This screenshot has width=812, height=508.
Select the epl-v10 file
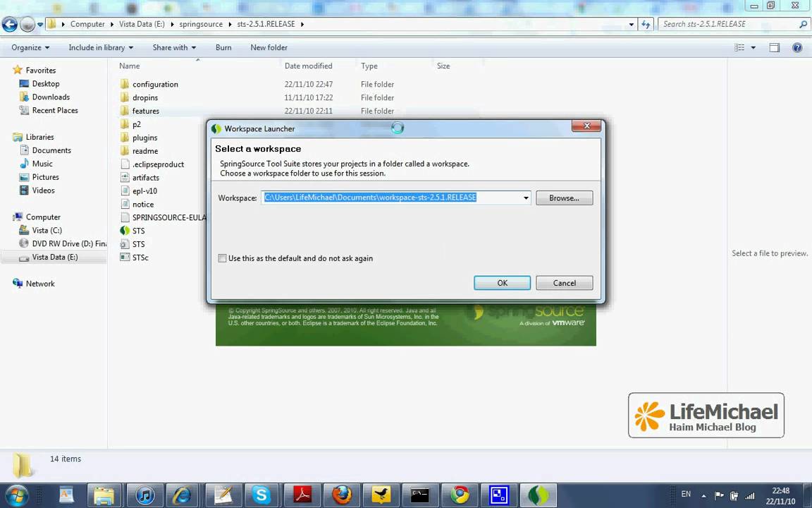(x=144, y=190)
